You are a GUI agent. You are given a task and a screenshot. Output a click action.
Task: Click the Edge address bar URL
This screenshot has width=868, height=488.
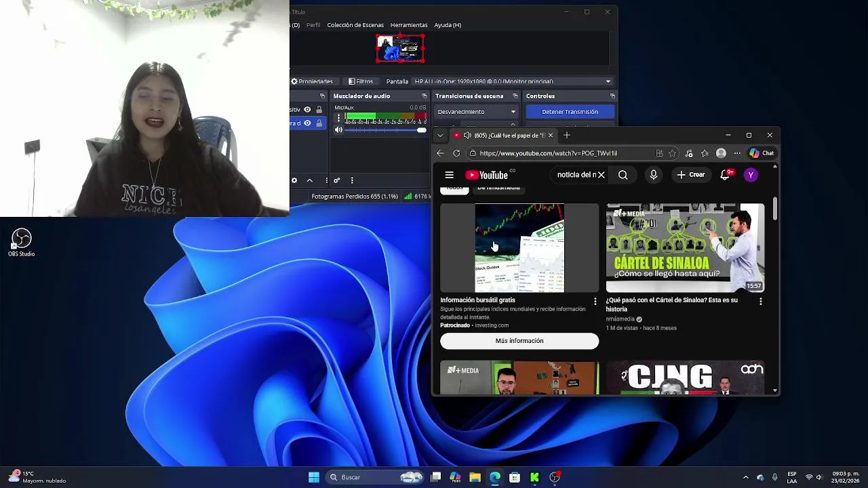pyautogui.click(x=548, y=153)
